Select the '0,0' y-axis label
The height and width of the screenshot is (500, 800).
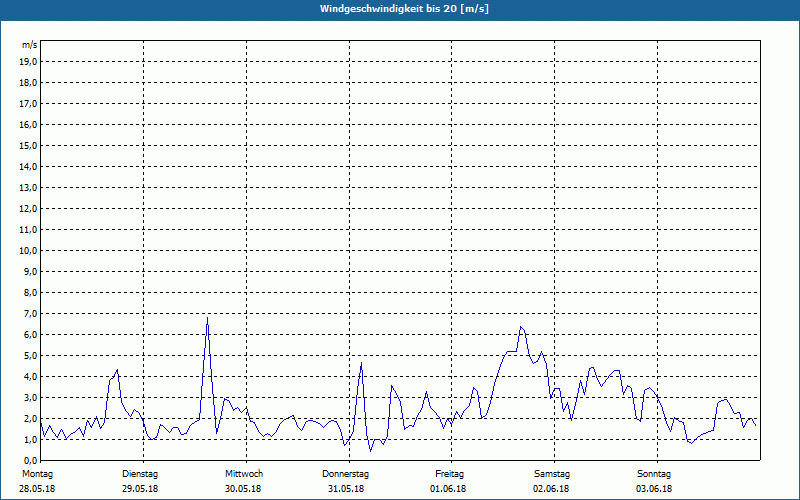tap(30, 460)
